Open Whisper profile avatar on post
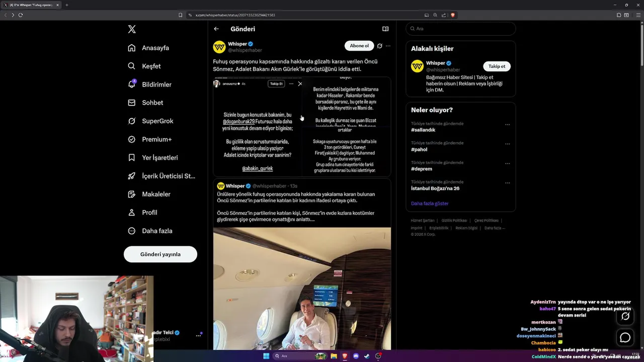 (219, 47)
